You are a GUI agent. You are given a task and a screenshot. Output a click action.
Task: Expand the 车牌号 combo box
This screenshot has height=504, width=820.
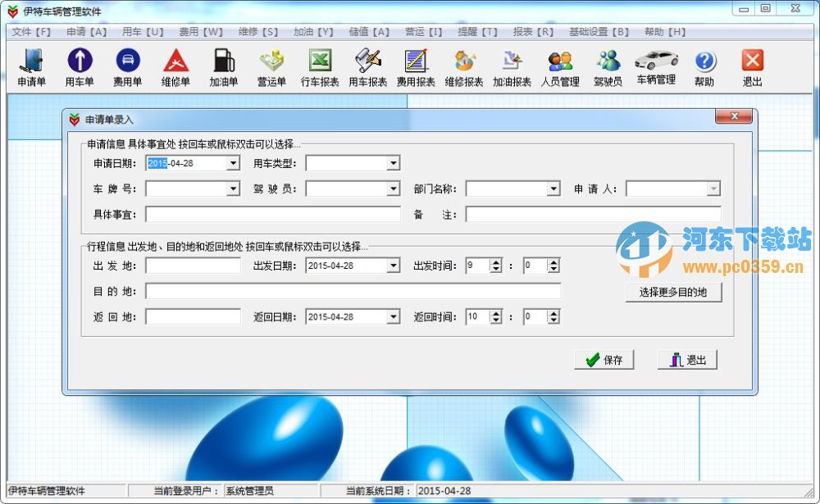coord(234,188)
